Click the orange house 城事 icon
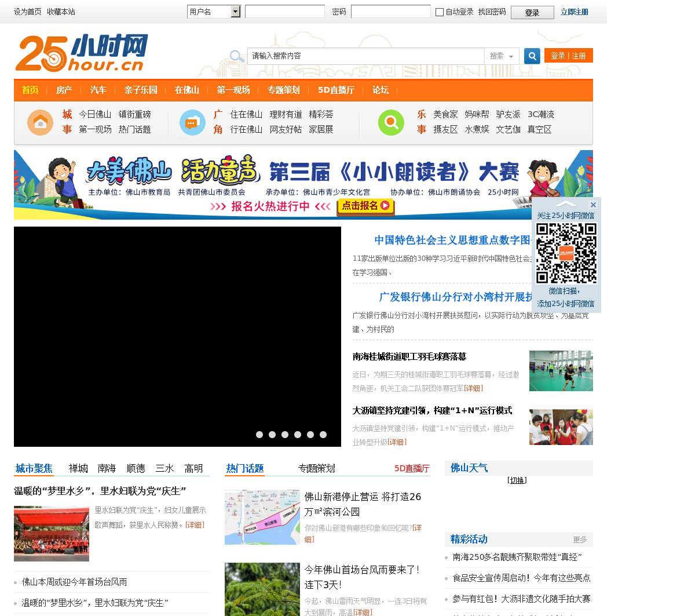Image resolution: width=695 pixels, height=616 pixels. [40, 122]
